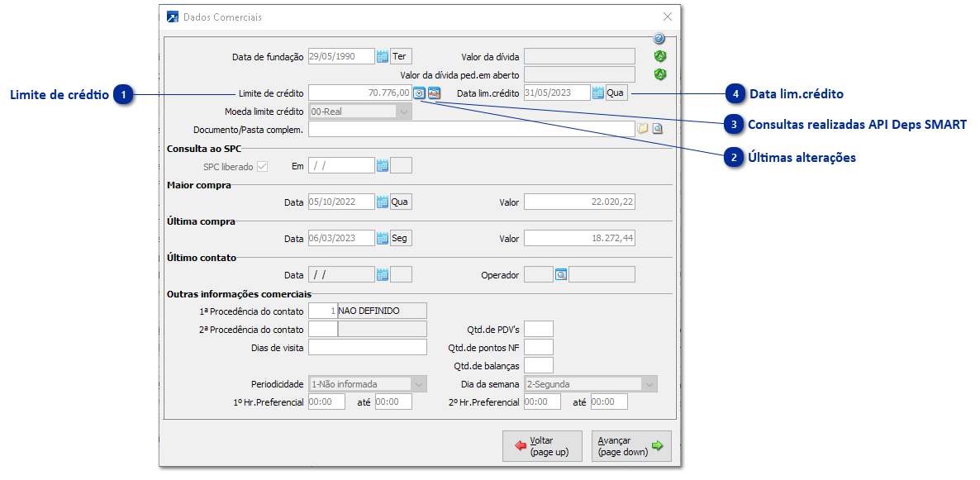Click the Operador search lookup icon

click(561, 274)
